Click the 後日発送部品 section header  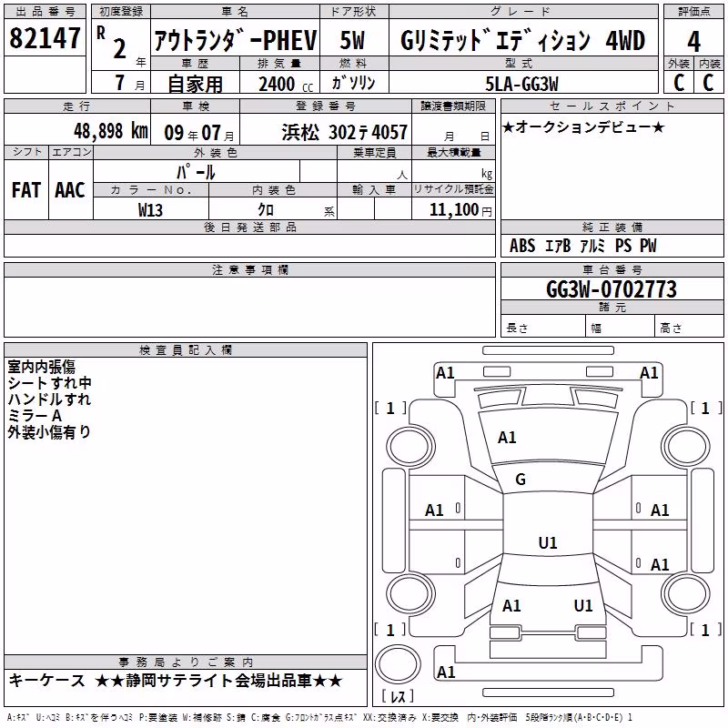coord(249,227)
